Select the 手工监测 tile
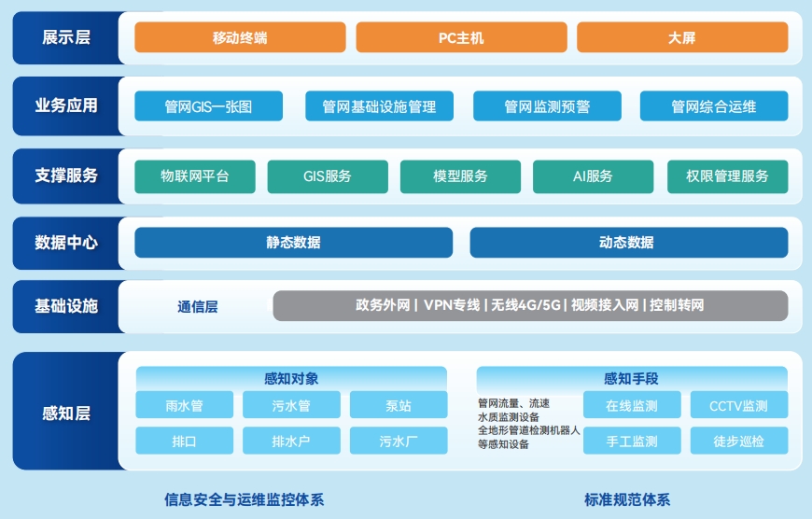Image resolution: width=812 pixels, height=519 pixels. (632, 441)
